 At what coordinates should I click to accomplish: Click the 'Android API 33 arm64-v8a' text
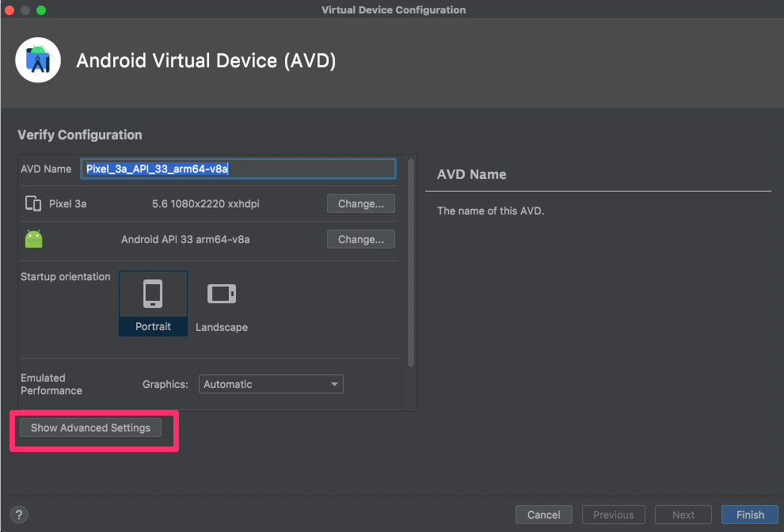tap(185, 239)
